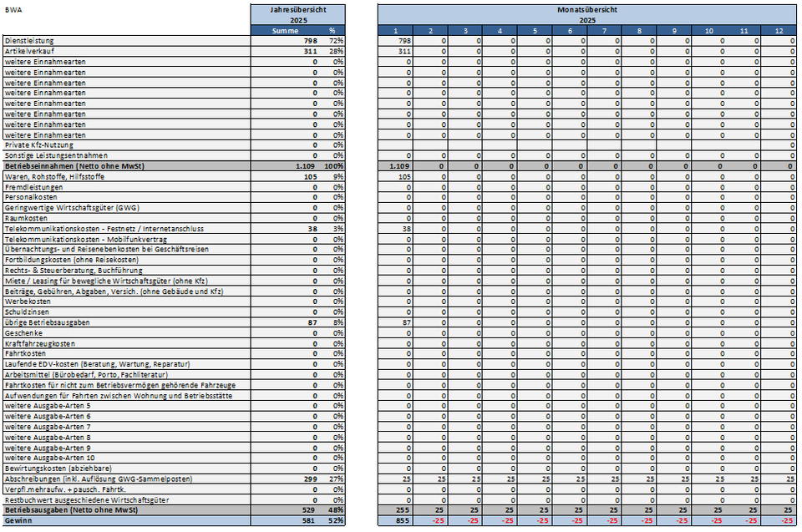Click month 1 column header

396,31
